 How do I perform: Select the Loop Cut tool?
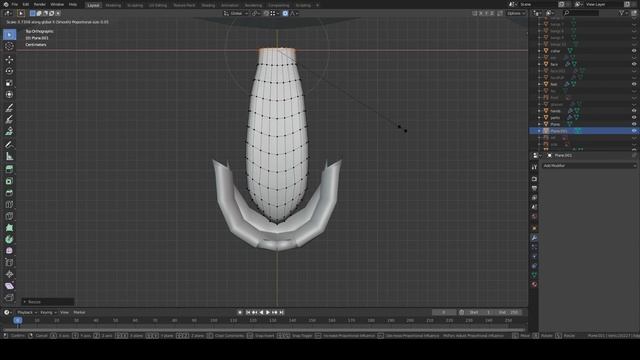click(9, 204)
